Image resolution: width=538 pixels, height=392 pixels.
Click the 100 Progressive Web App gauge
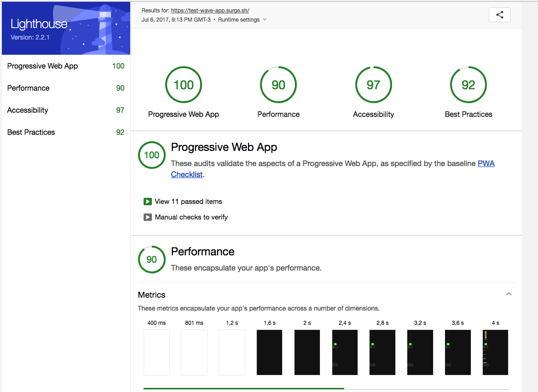tap(184, 85)
